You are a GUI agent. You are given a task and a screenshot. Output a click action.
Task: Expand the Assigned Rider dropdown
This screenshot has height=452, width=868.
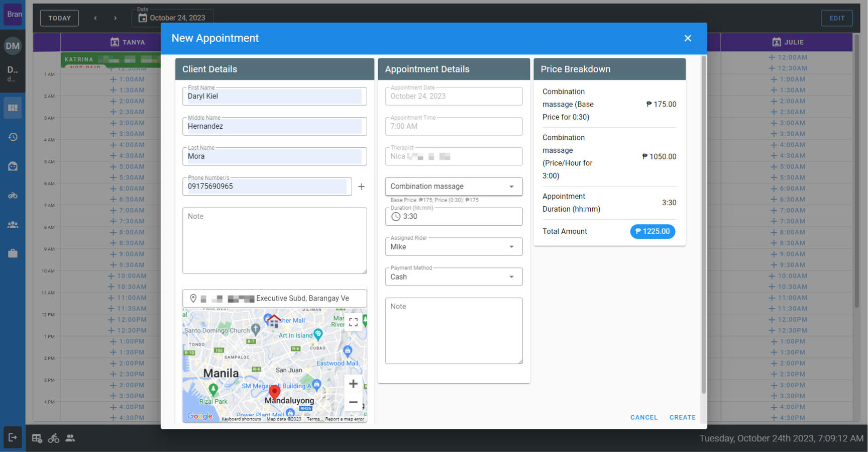point(453,247)
